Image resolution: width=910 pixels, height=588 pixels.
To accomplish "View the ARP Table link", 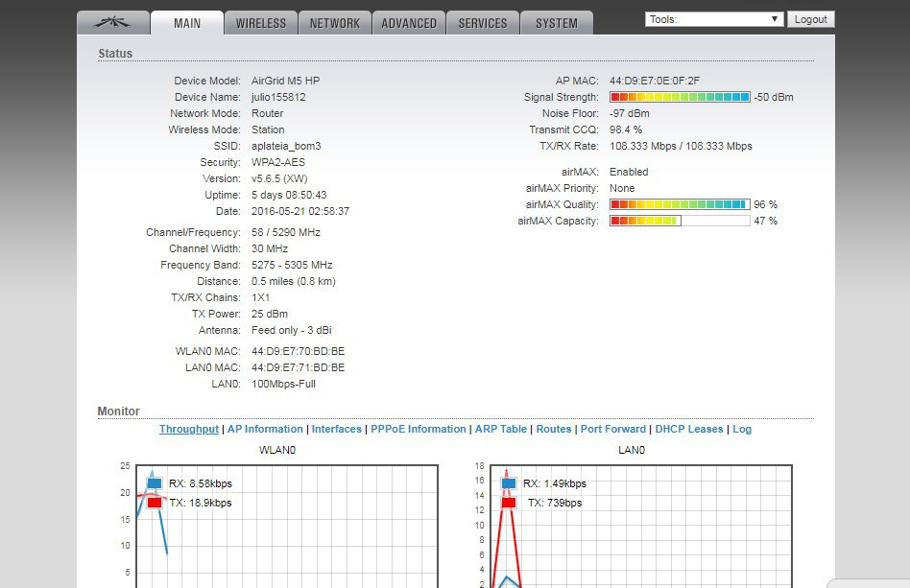I will 501,429.
